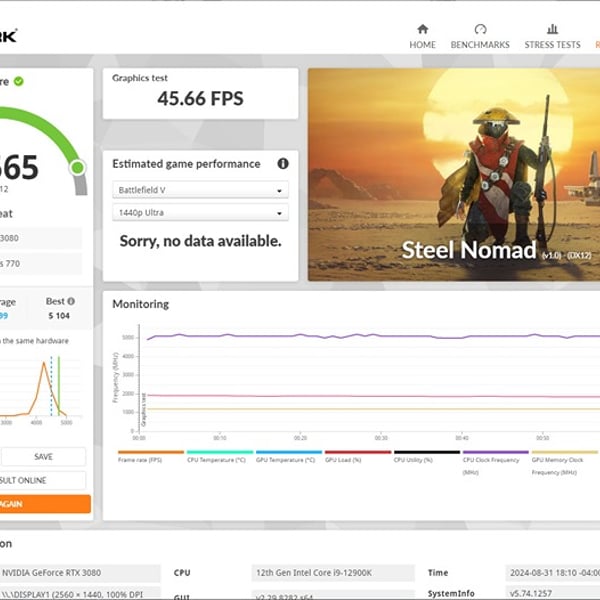
Task: Select the 45.66 FPS graphics test result
Action: click(200, 98)
